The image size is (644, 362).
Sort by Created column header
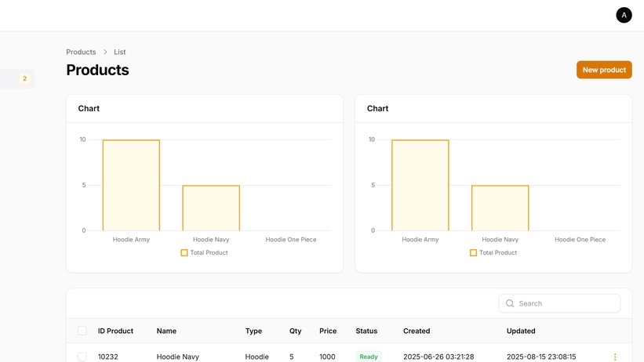point(417,331)
